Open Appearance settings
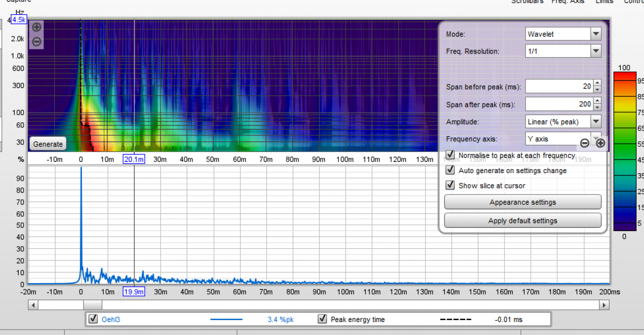The width and height of the screenshot is (644, 335). (522, 202)
